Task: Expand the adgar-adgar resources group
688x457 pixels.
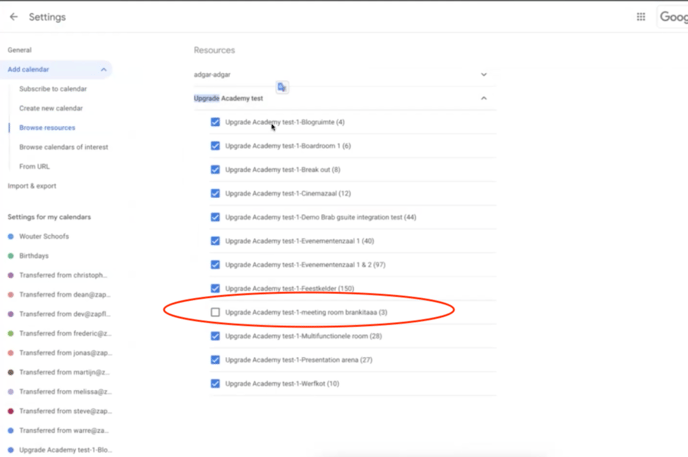Action: tap(484, 75)
